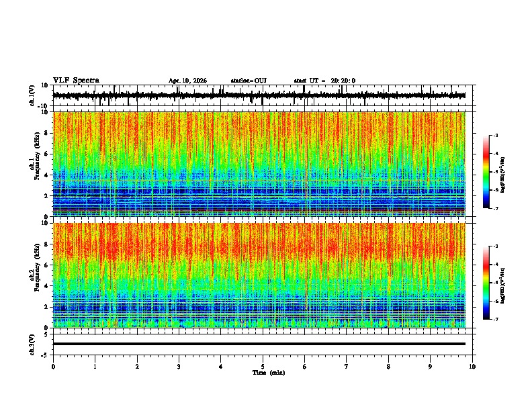This screenshot has width=532, height=411.
Task: Click inside the ch.1 frequency spectrogram
Action: coord(259,164)
